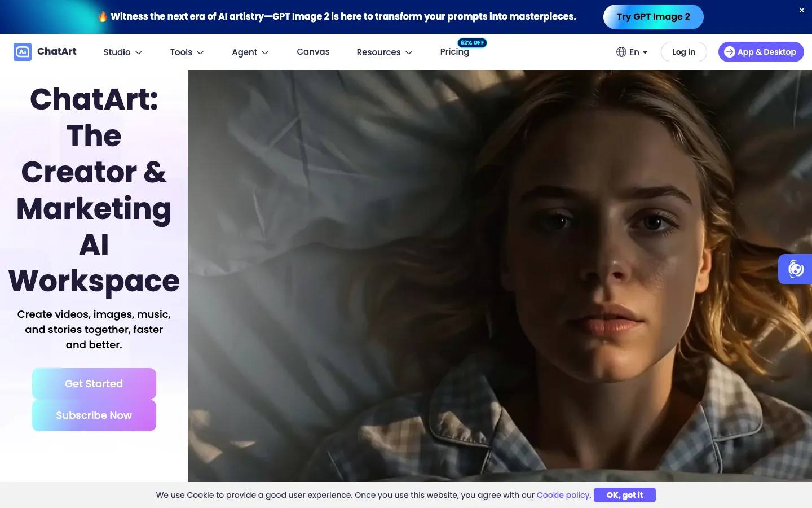812x508 pixels.
Task: Click the fire emoji in banner
Action: [103, 16]
